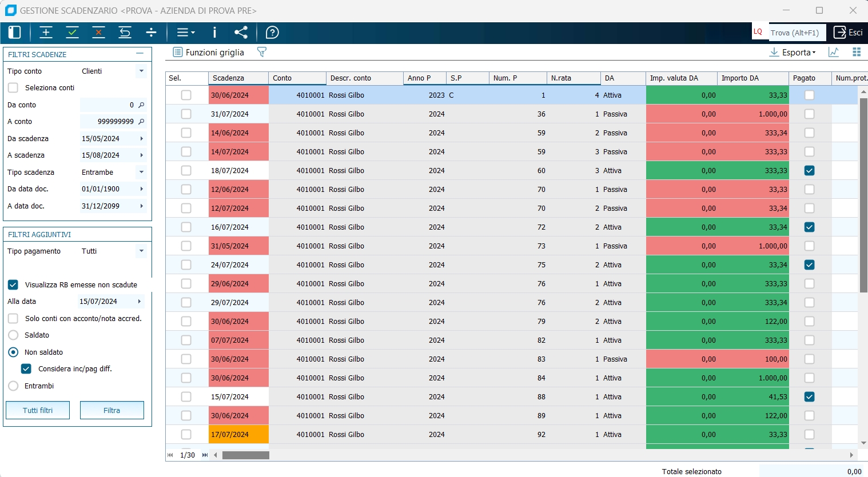Enable the Seleziona conti checkbox
The image size is (868, 477).
click(13, 88)
